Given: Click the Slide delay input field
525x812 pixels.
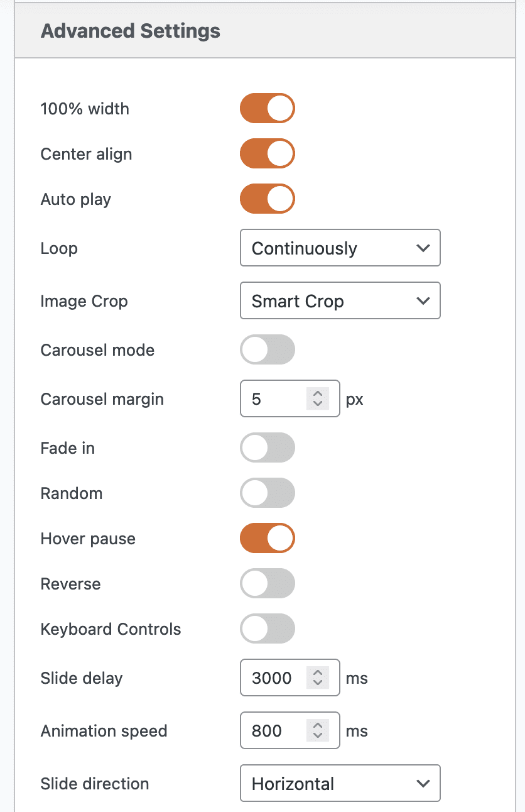Looking at the screenshot, I should [x=273, y=678].
